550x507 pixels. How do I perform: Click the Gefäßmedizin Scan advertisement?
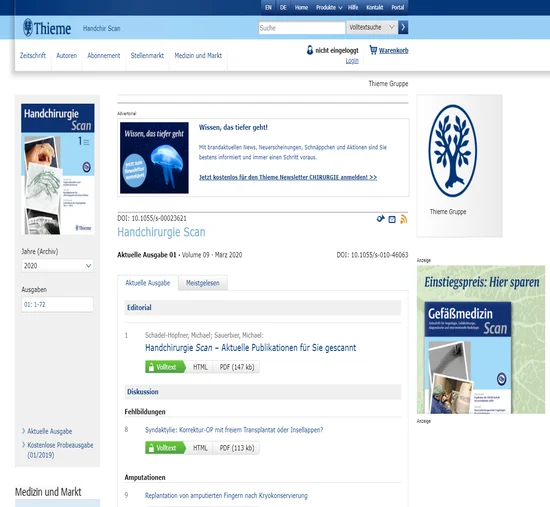click(x=481, y=340)
